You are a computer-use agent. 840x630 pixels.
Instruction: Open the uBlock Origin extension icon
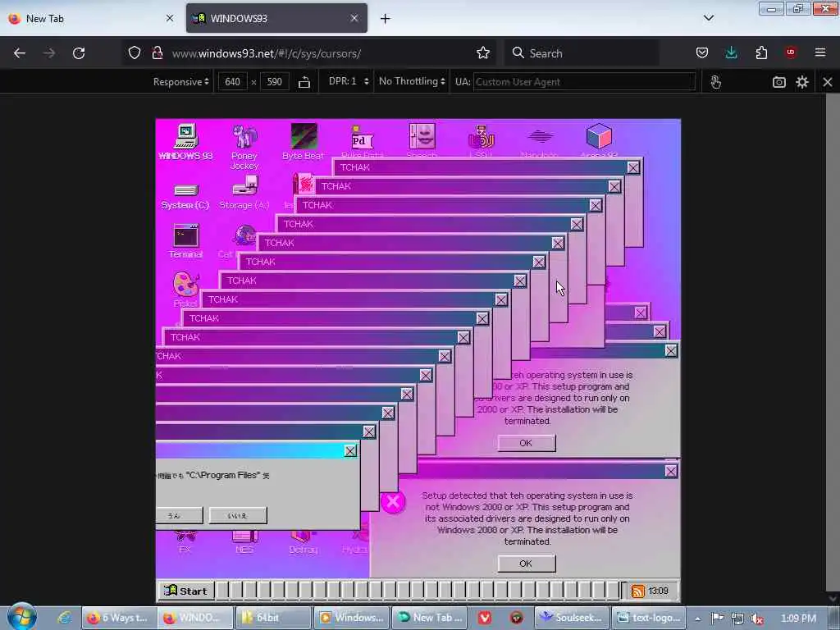pos(791,52)
